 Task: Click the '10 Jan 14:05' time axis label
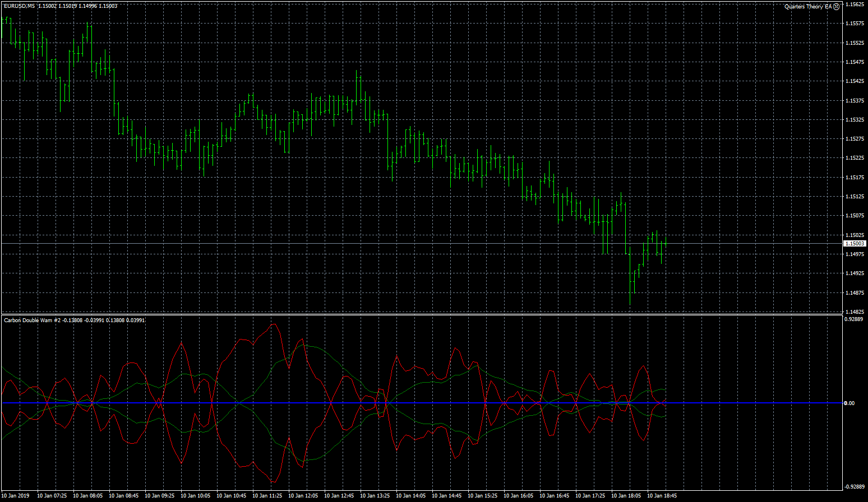[411, 495]
